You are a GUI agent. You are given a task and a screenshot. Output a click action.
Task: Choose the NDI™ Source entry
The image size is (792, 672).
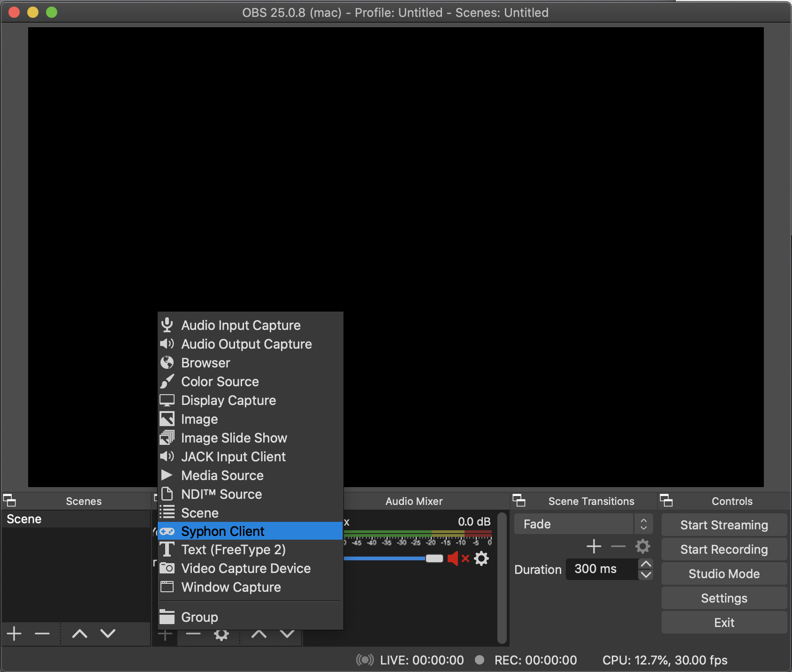251,494
